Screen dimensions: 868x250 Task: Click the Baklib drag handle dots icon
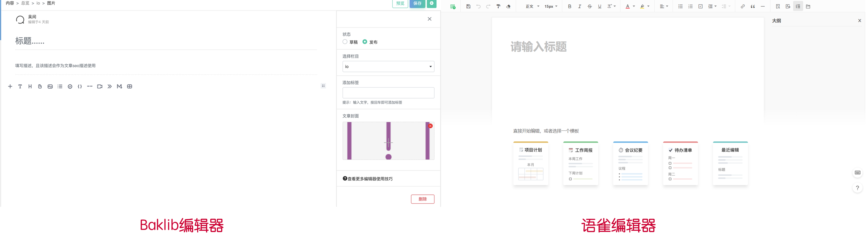point(323,86)
